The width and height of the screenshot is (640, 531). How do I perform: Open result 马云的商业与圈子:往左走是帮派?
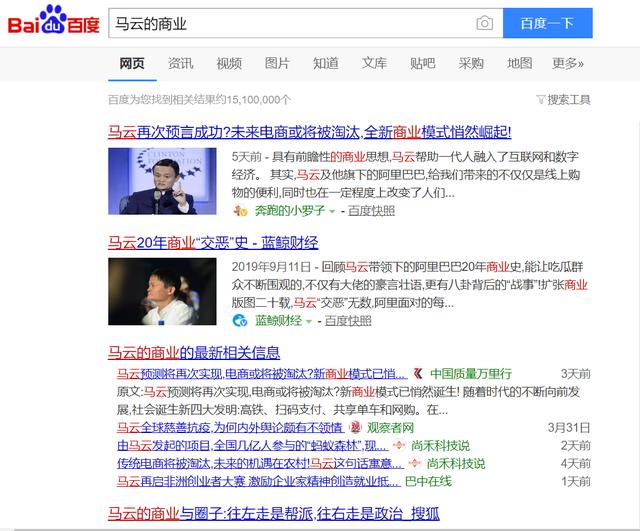point(273,513)
